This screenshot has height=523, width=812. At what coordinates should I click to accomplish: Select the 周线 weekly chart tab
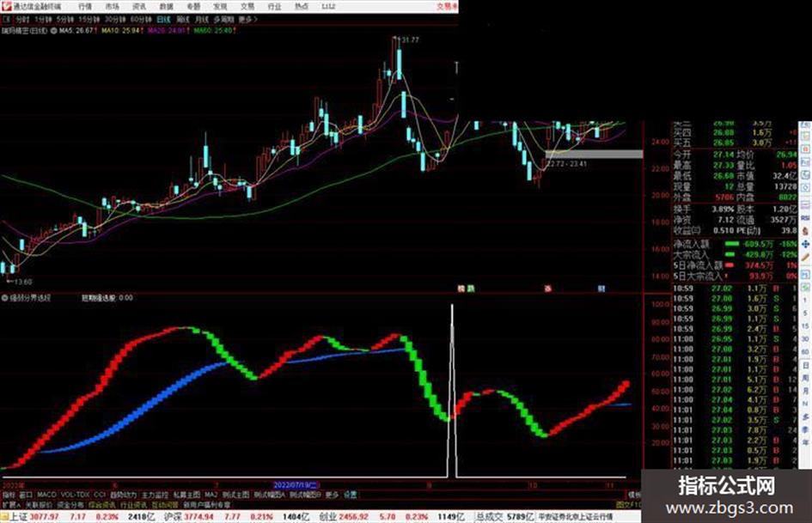183,19
